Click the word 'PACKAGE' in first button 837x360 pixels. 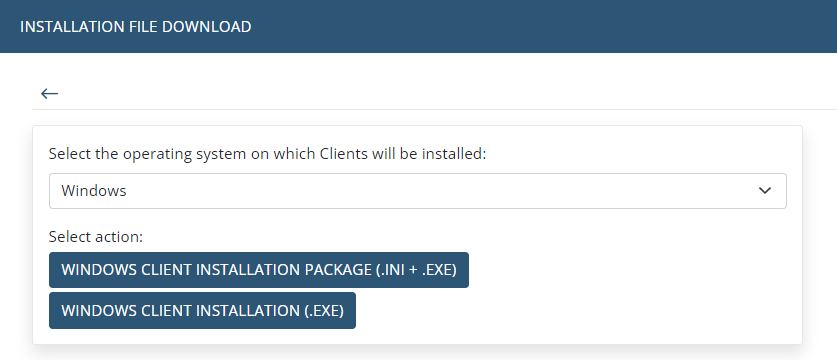click(335, 270)
